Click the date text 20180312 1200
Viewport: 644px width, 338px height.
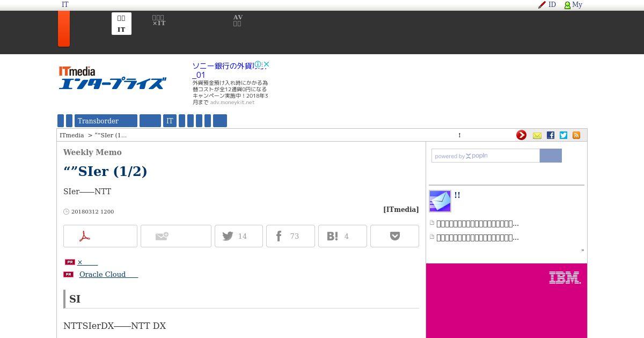point(92,211)
